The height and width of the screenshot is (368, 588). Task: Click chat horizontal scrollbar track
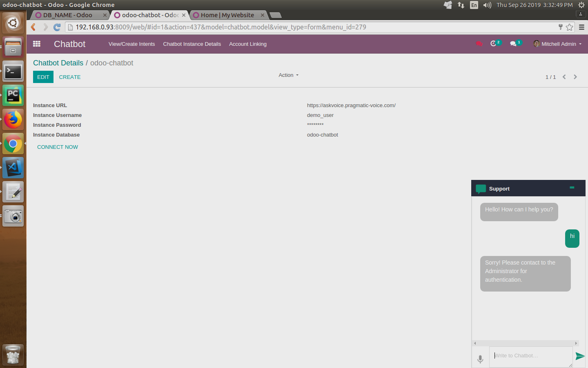coord(525,343)
